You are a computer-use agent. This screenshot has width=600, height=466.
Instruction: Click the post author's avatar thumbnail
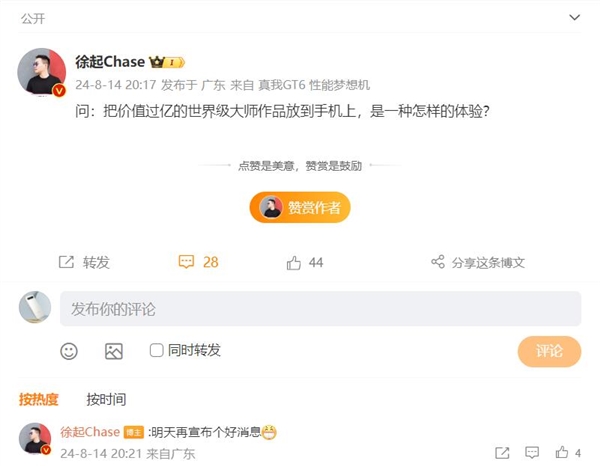click(x=41, y=72)
